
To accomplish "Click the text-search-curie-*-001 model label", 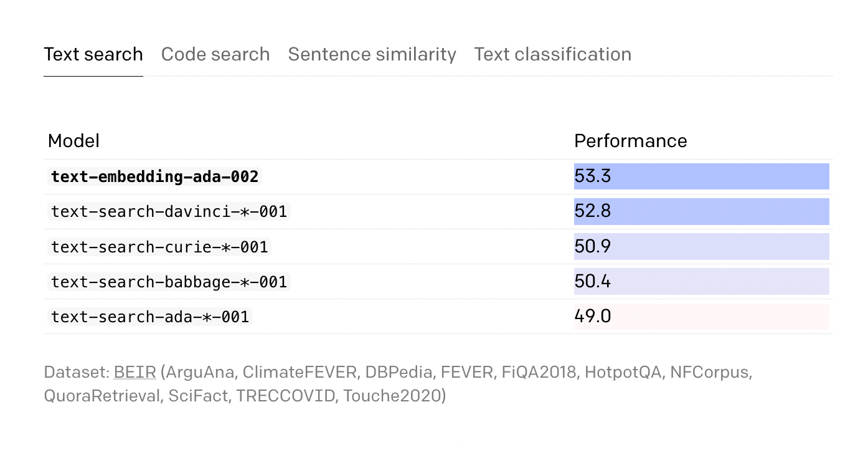I will click(x=159, y=246).
